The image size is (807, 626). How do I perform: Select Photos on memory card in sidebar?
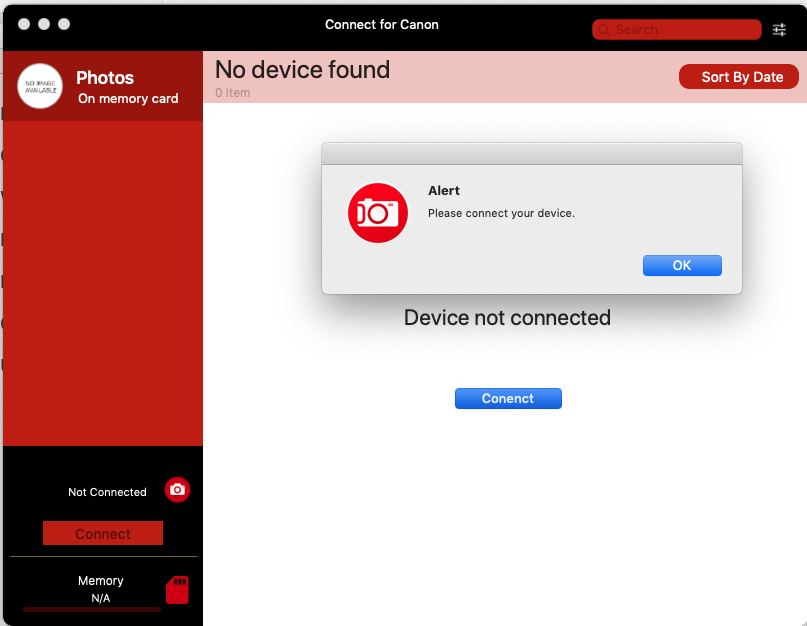pos(103,86)
